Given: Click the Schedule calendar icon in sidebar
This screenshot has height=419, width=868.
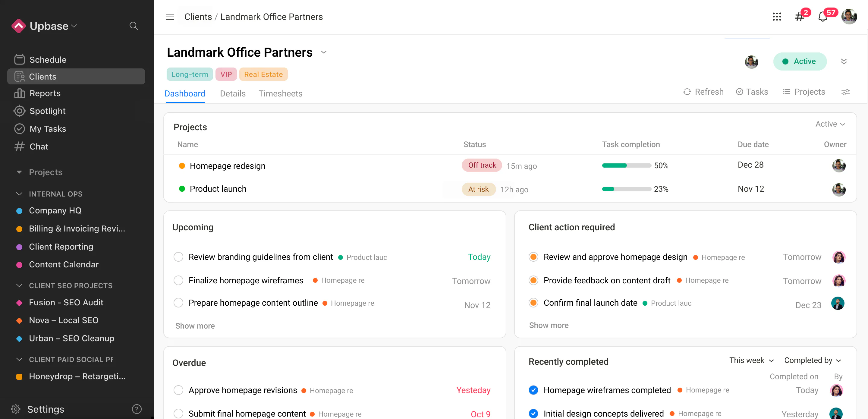Looking at the screenshot, I should (20, 59).
